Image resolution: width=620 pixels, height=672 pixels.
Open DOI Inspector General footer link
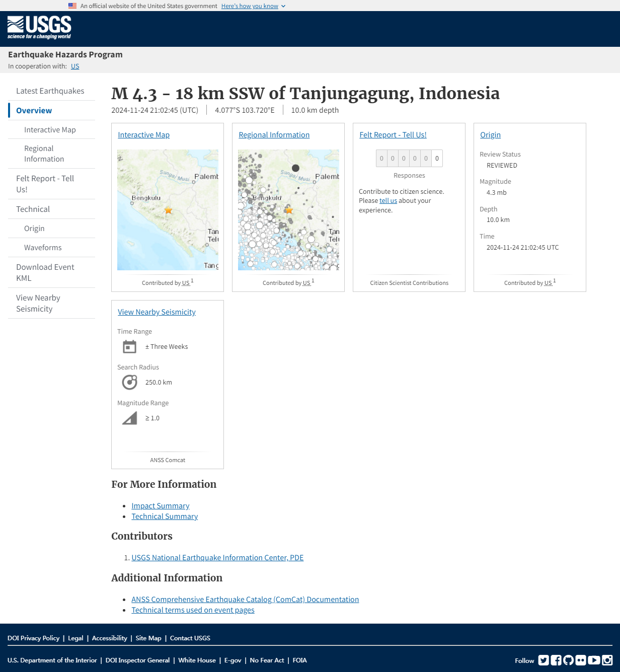coord(137,660)
